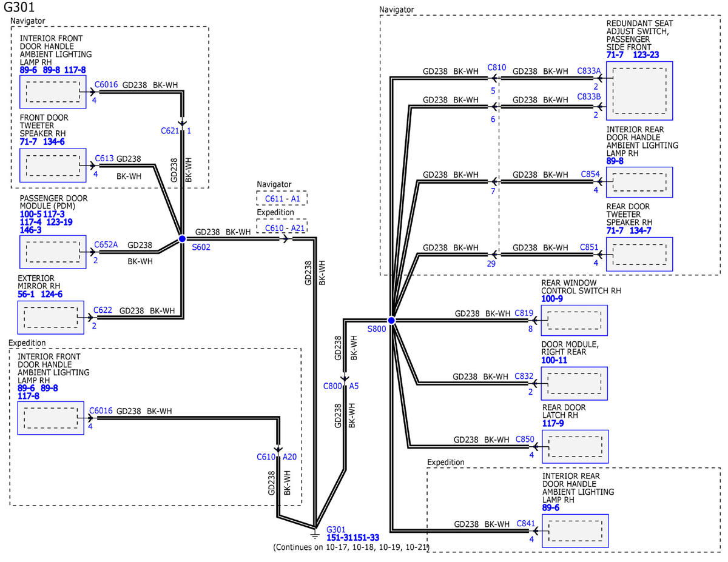This screenshot has height=562, width=728.
Task: Open the C819 connector link
Action: [x=524, y=313]
